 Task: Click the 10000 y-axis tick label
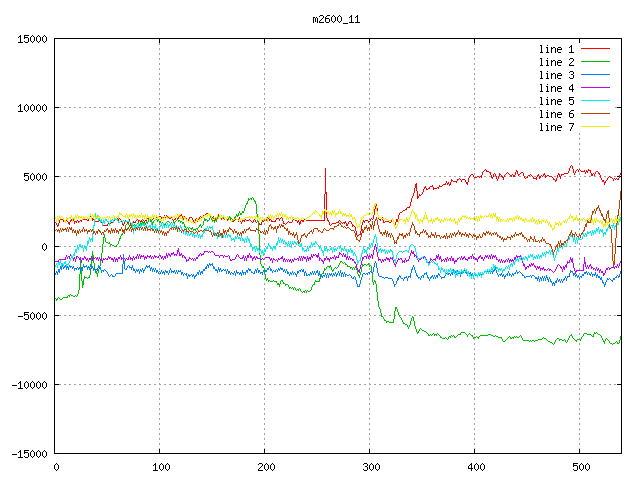point(30,108)
